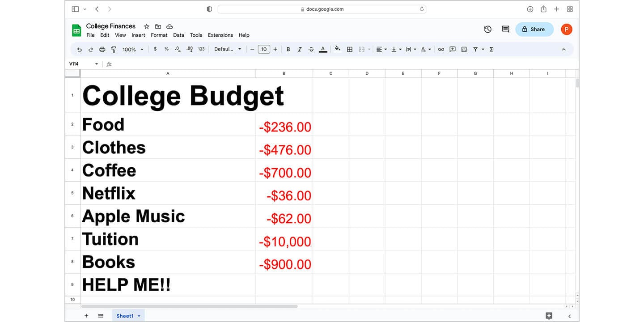The width and height of the screenshot is (644, 322).
Task: Insert a link using chain icon
Action: pos(441,50)
